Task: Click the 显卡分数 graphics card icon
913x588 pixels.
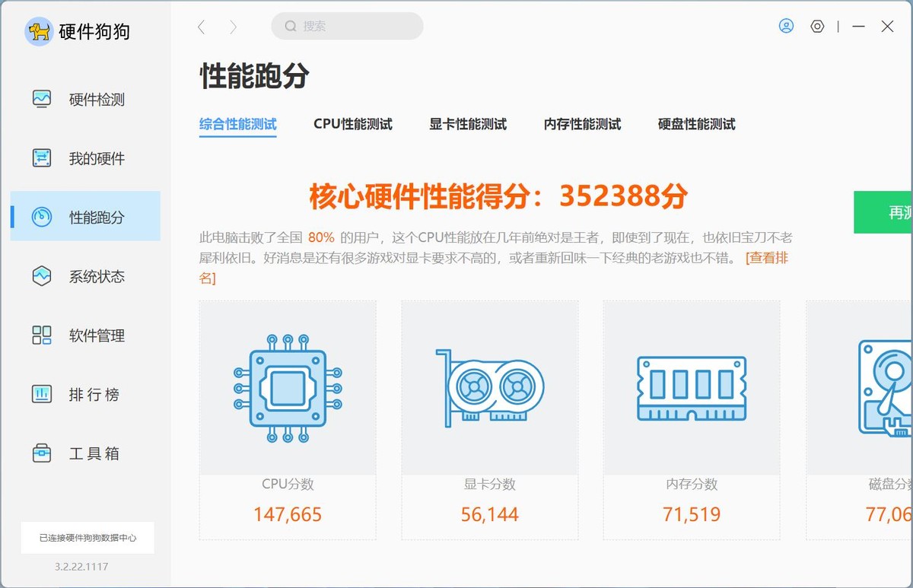Action: point(489,386)
